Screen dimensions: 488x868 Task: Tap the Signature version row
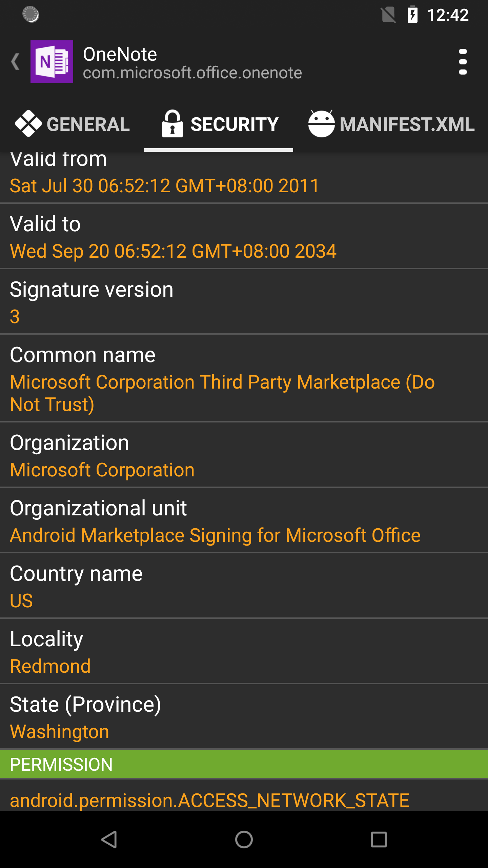coord(244,302)
